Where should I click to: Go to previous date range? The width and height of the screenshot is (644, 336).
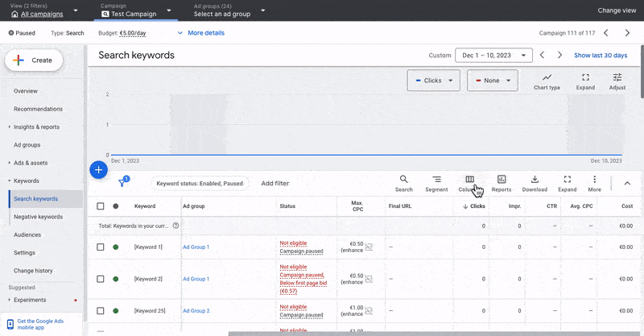[x=542, y=55]
